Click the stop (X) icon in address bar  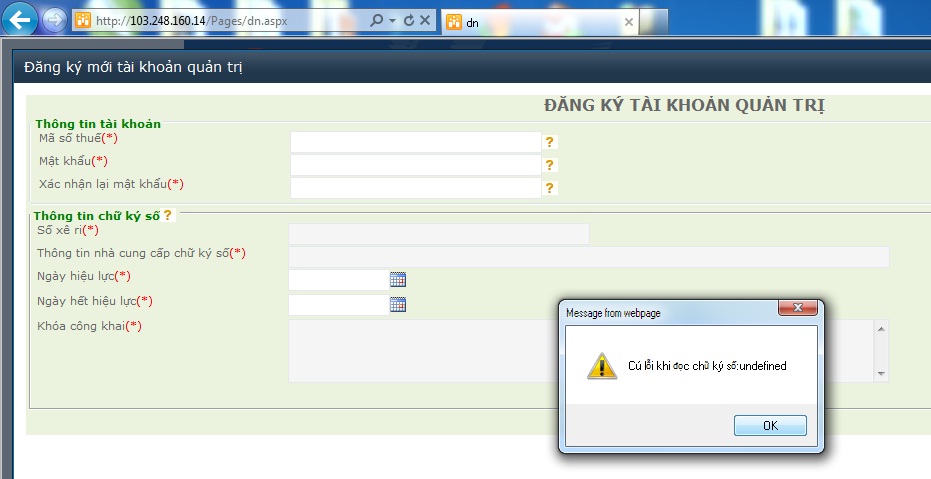(x=425, y=21)
